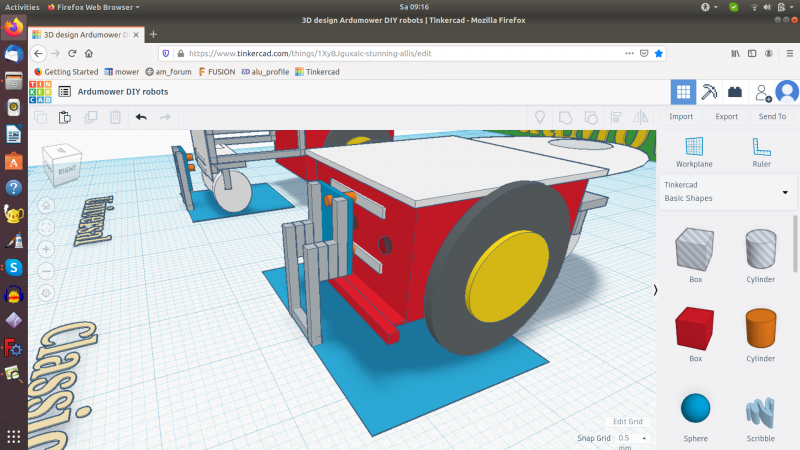The width and height of the screenshot is (800, 450).
Task: Click the Duplicate and repeat icon
Action: pos(90,117)
